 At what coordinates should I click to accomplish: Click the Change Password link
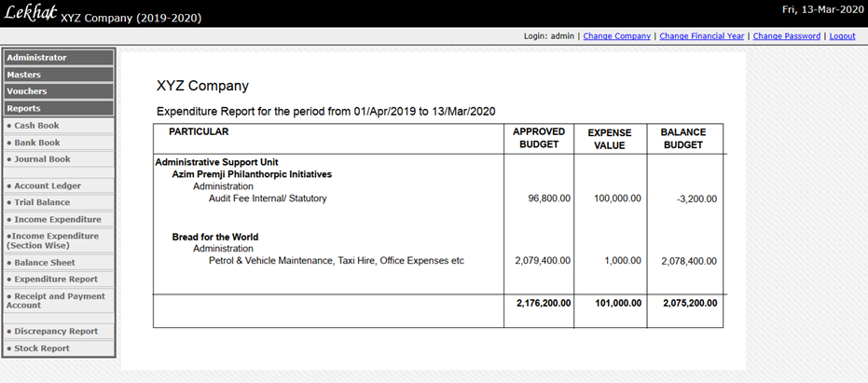click(787, 36)
